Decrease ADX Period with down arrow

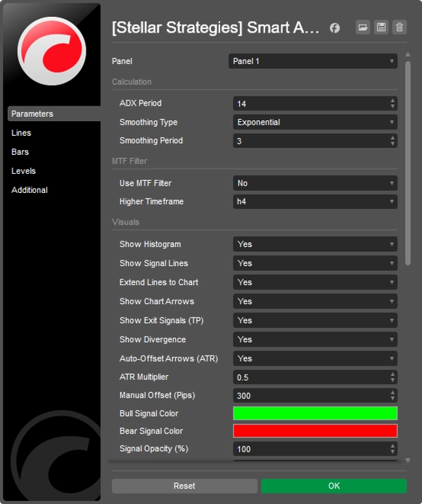[x=392, y=106]
